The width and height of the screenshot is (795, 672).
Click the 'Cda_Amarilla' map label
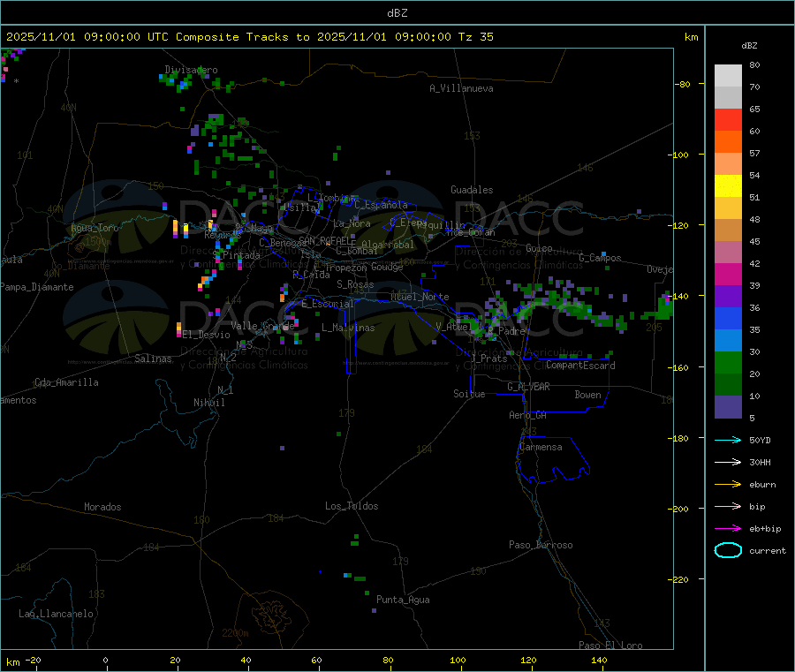(x=66, y=382)
